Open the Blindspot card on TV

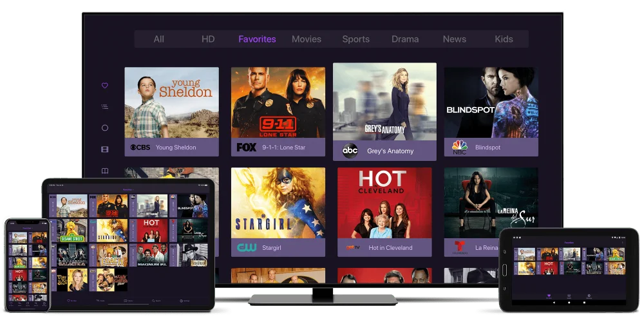[x=491, y=111]
